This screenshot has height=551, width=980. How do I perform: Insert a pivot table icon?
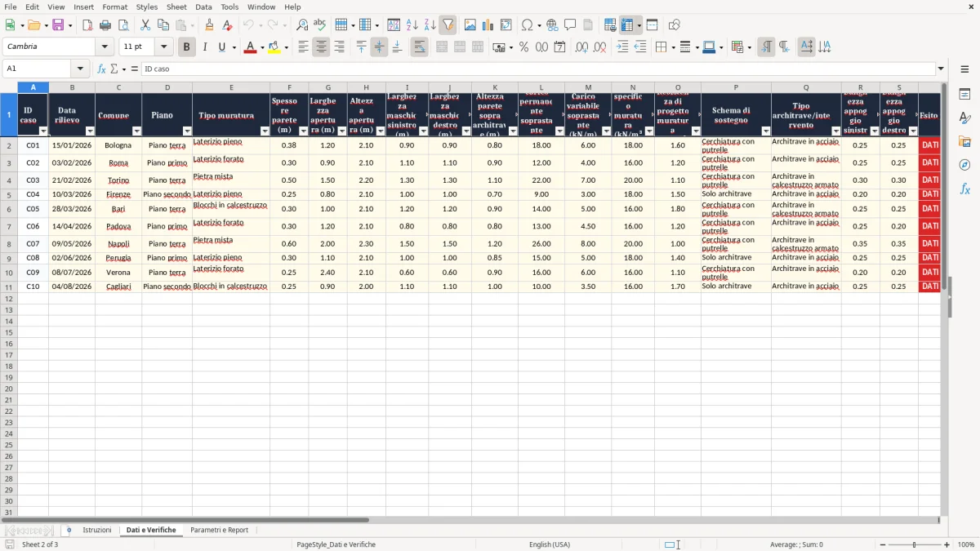506,25
